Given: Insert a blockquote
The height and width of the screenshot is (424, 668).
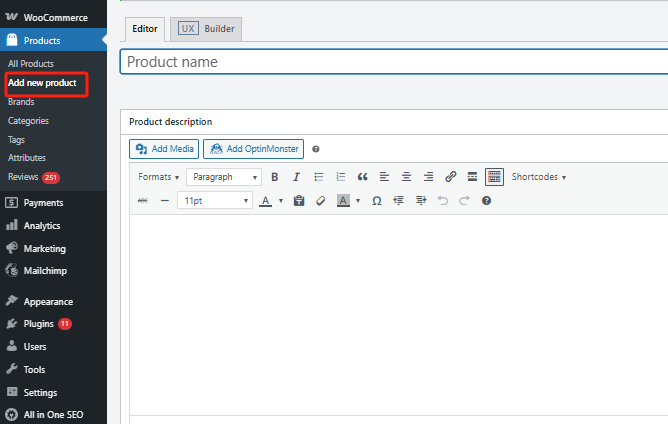Looking at the screenshot, I should (x=362, y=177).
